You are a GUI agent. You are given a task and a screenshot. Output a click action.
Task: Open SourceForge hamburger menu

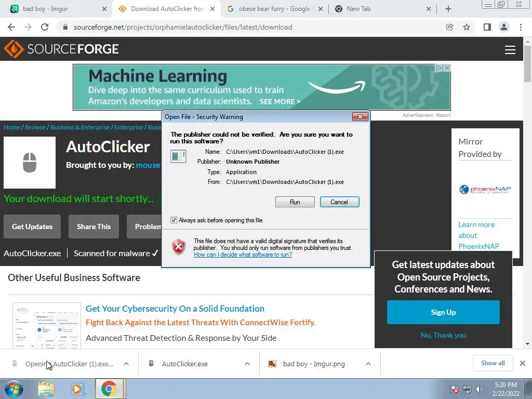[x=510, y=50]
